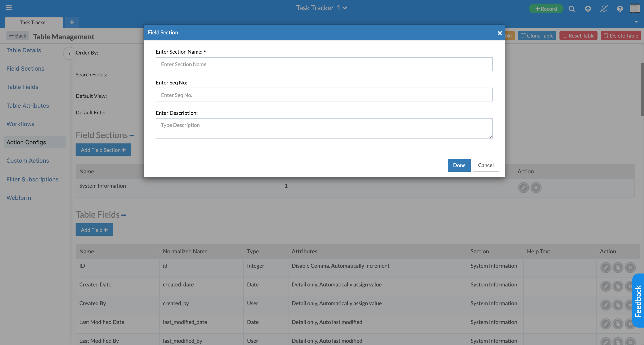The width and height of the screenshot is (644, 345).
Task: Click the Add Field button
Action: (x=94, y=229)
